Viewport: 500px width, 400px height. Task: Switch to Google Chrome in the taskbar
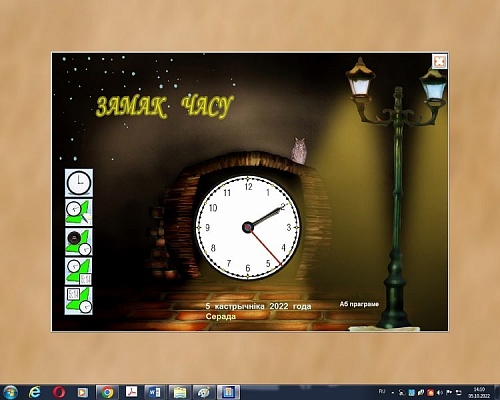coord(107,392)
